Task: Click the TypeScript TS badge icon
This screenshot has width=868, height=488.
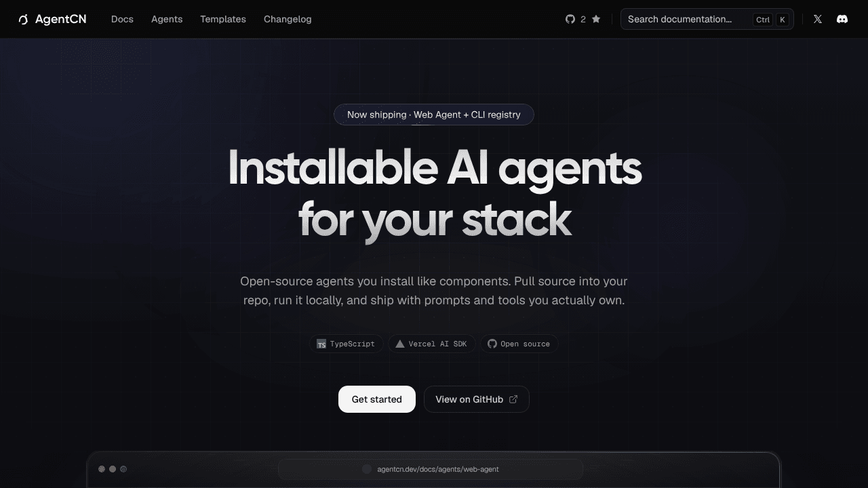Action: 321,344
